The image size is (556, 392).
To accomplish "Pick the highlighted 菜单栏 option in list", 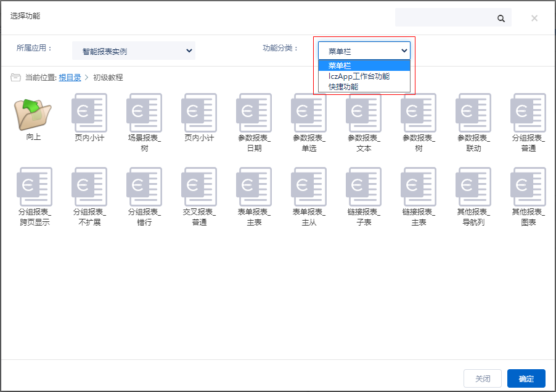I will [340, 65].
